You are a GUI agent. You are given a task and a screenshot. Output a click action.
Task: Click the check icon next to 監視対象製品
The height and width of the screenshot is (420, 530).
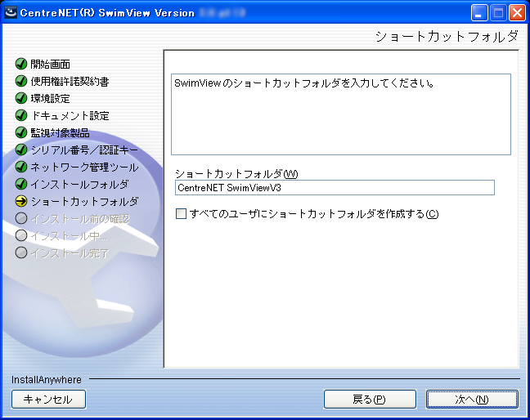[x=21, y=132]
